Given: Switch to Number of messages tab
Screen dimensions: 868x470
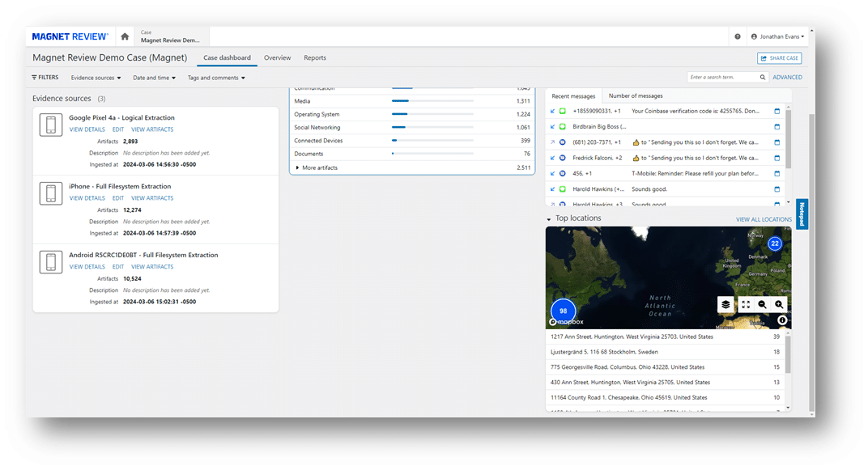Looking at the screenshot, I should pyautogui.click(x=636, y=96).
